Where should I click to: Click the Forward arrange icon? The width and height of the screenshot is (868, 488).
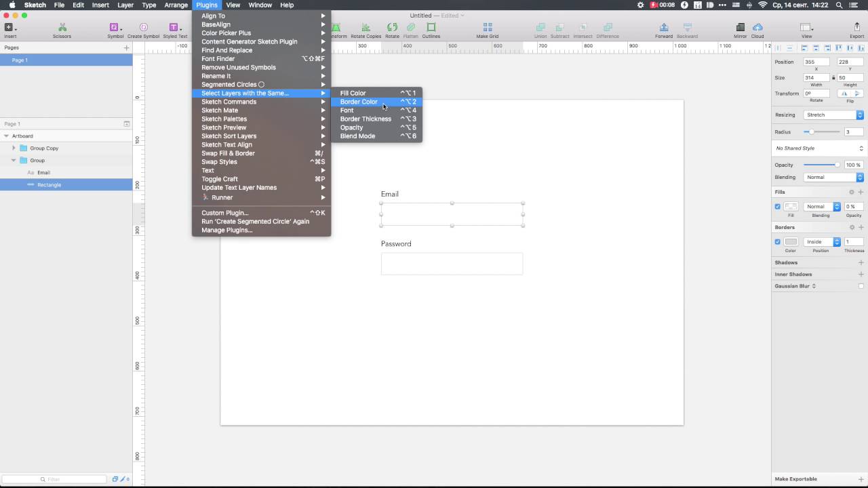663,28
